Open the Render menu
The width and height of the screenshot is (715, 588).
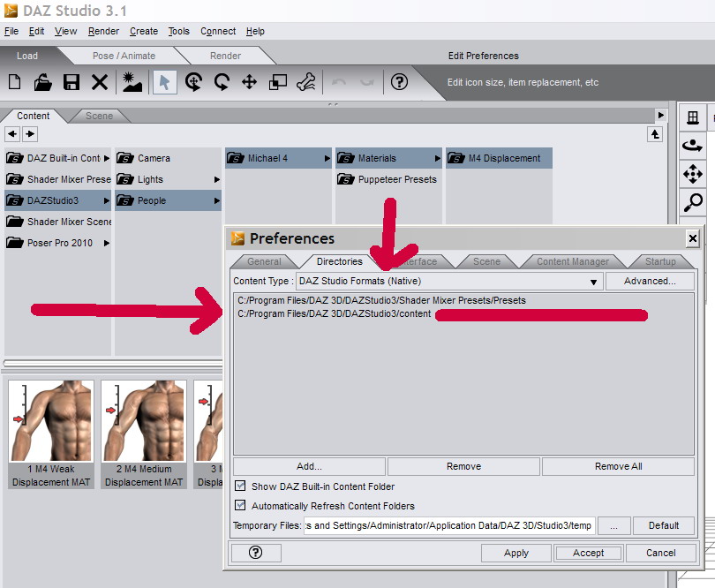(x=103, y=31)
